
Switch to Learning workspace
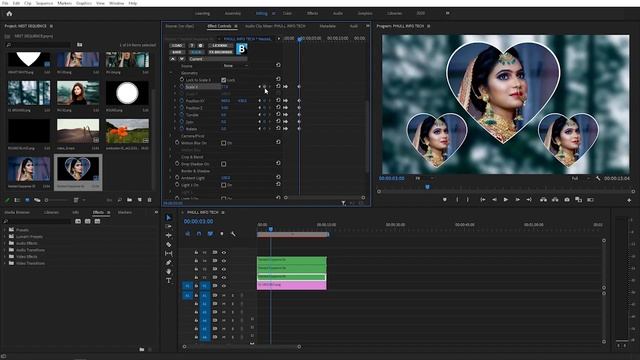[x=202, y=13]
